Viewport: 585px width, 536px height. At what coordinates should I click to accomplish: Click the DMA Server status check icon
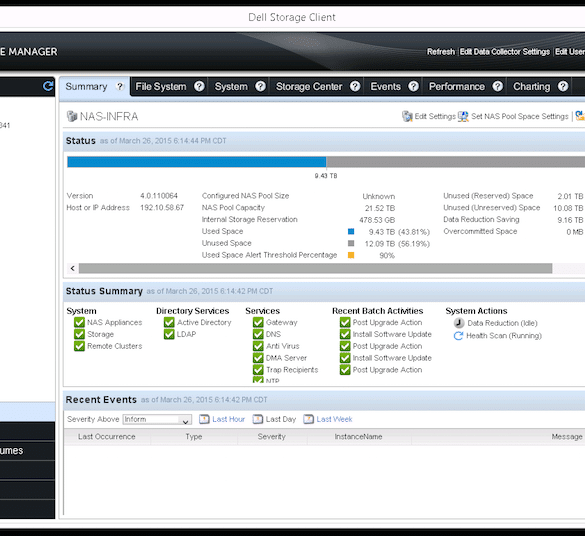258,358
